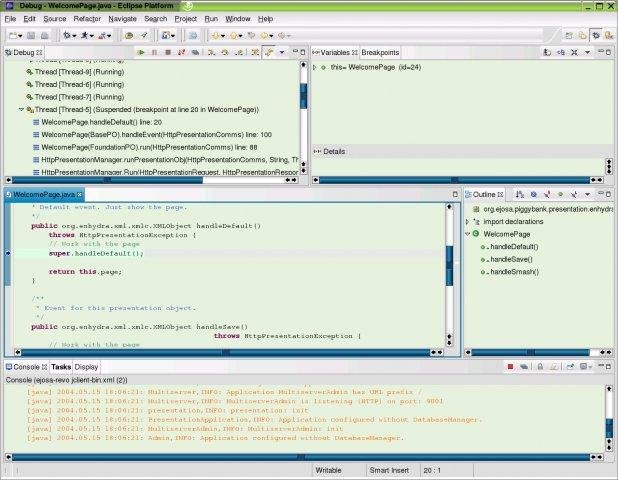
Task: Switch to the Breakpoints tab
Action: (x=380, y=52)
